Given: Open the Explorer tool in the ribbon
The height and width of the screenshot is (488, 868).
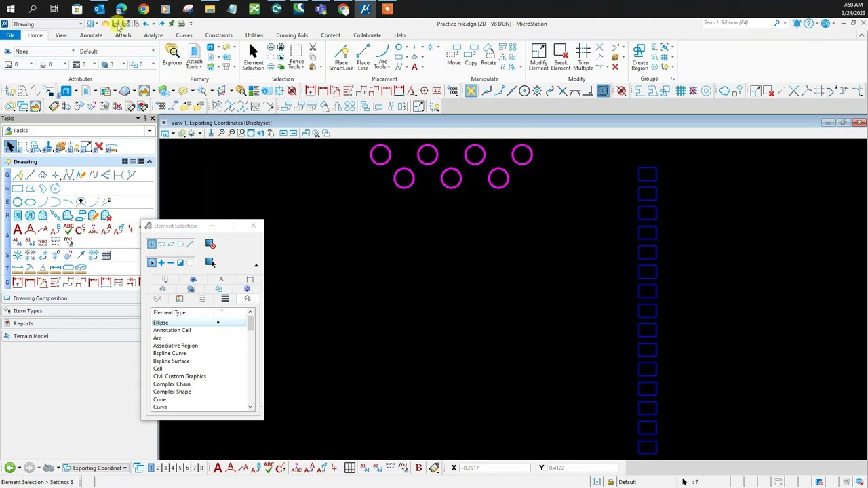Looking at the screenshot, I should (172, 56).
